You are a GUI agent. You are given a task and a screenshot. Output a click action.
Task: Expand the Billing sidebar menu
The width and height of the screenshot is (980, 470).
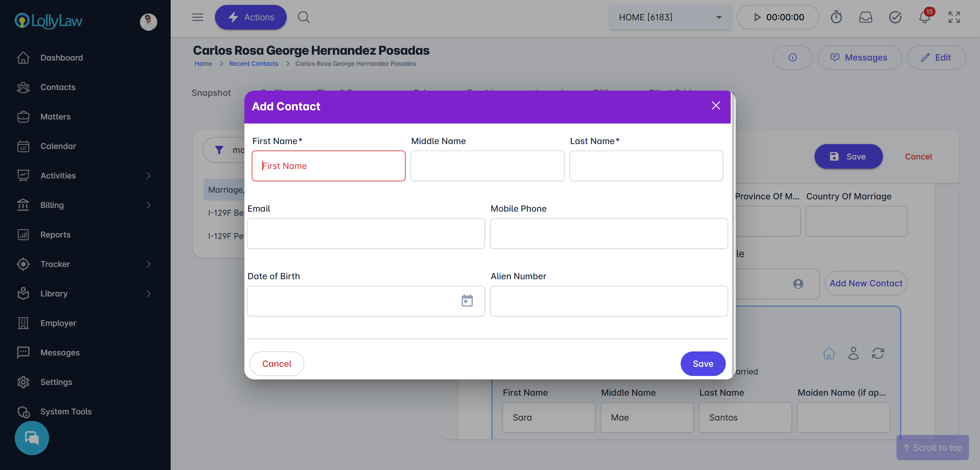(84, 205)
